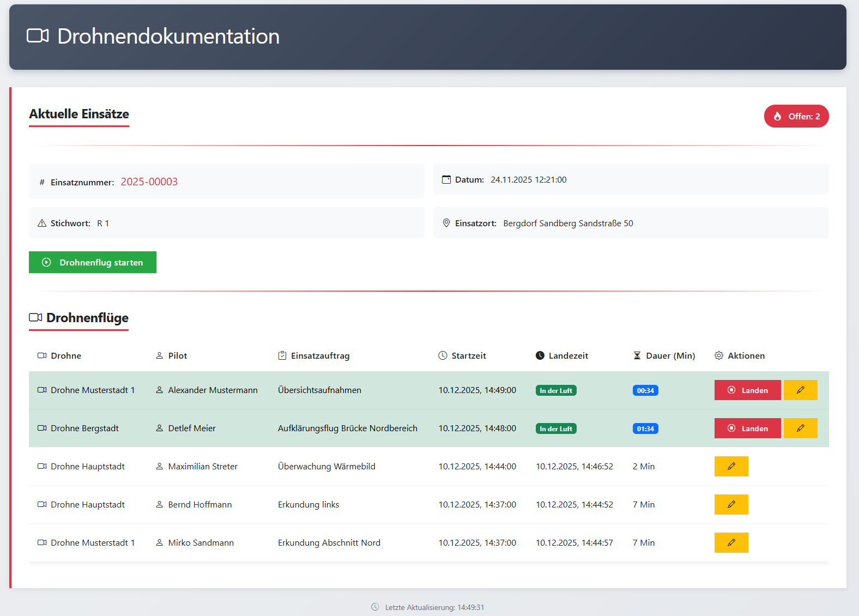Click the gear icon in Aktionen header
The width and height of the screenshot is (859, 616).
click(719, 355)
